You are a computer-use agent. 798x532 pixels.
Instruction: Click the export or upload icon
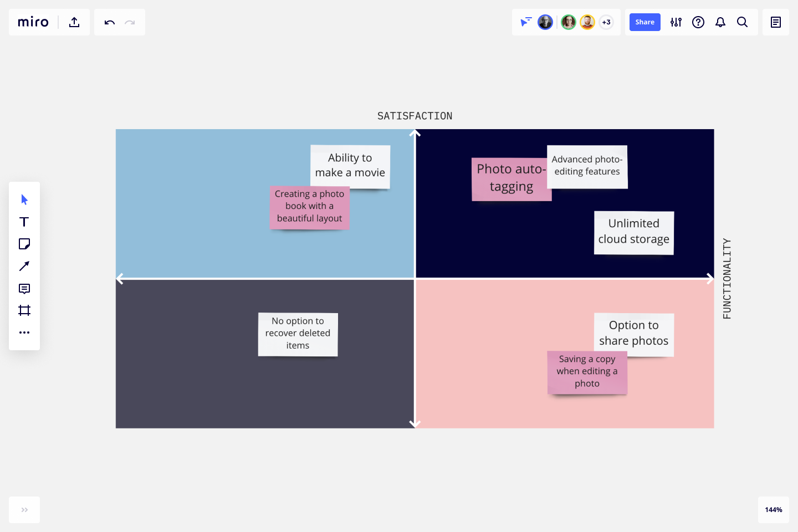74,22
